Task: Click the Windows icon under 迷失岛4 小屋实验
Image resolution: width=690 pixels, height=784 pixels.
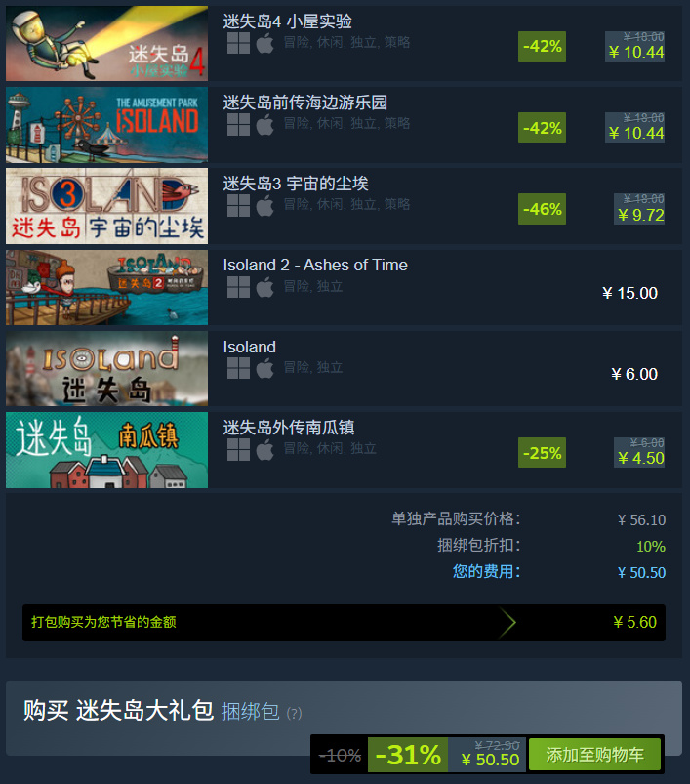Action: point(238,43)
